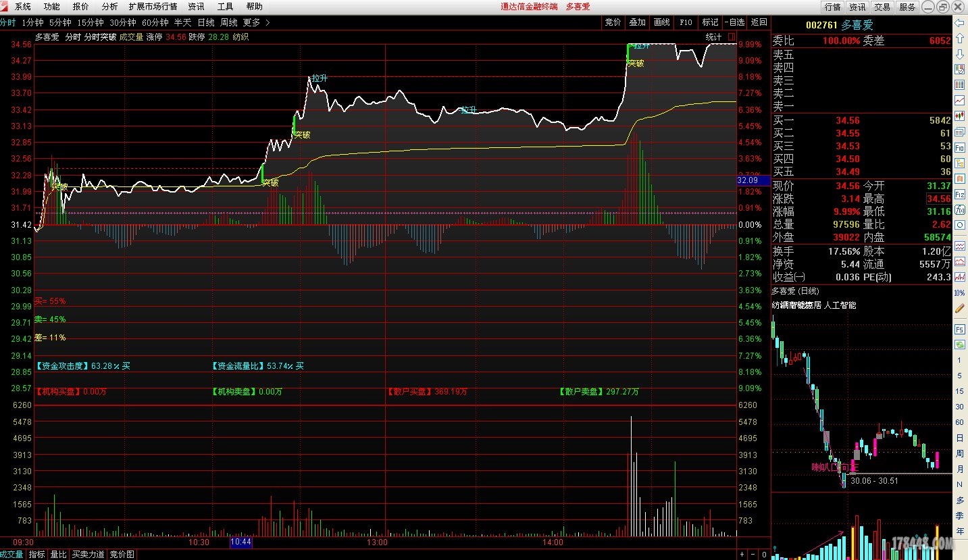968x560 pixels.
Task: Click the 叠加 overlay button
Action: pos(637,22)
